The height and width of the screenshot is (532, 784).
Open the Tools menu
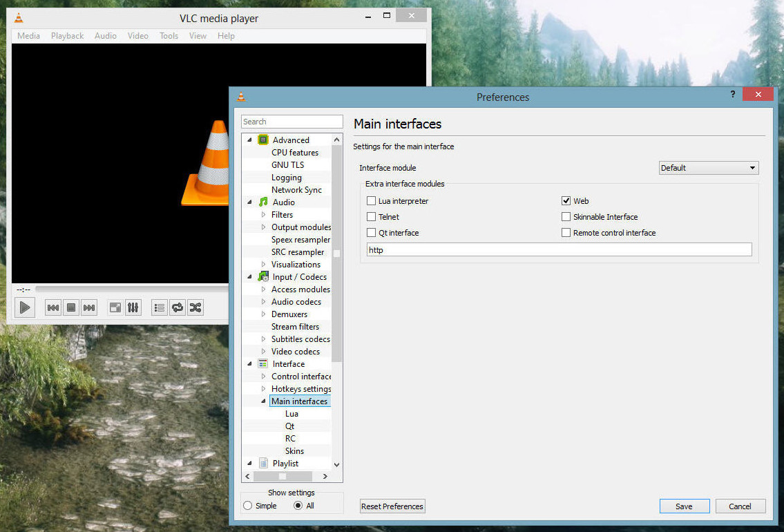[x=169, y=36]
